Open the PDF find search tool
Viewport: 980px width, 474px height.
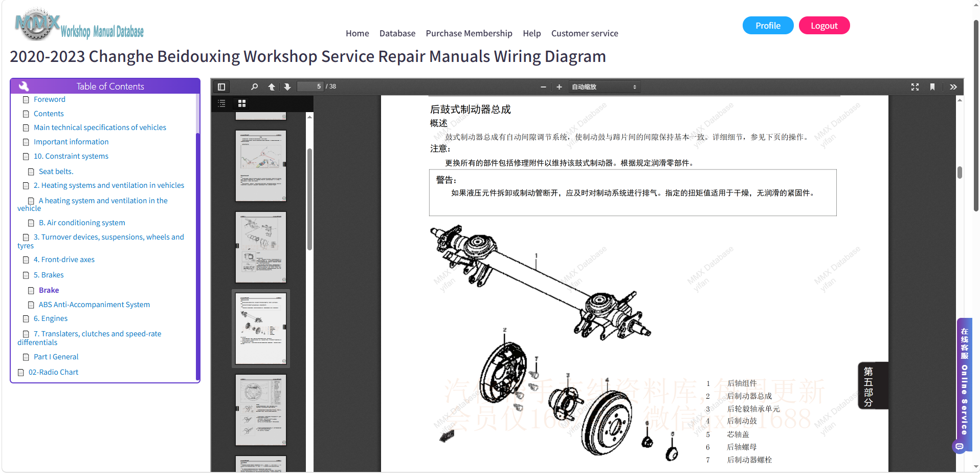click(254, 87)
